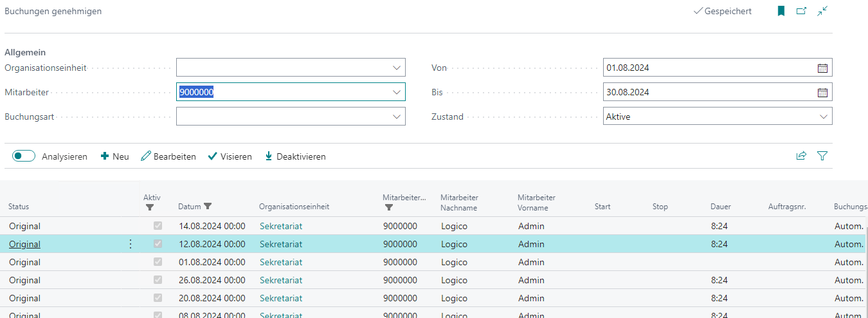
Task: Click the Bearbeiten action
Action: (x=168, y=156)
